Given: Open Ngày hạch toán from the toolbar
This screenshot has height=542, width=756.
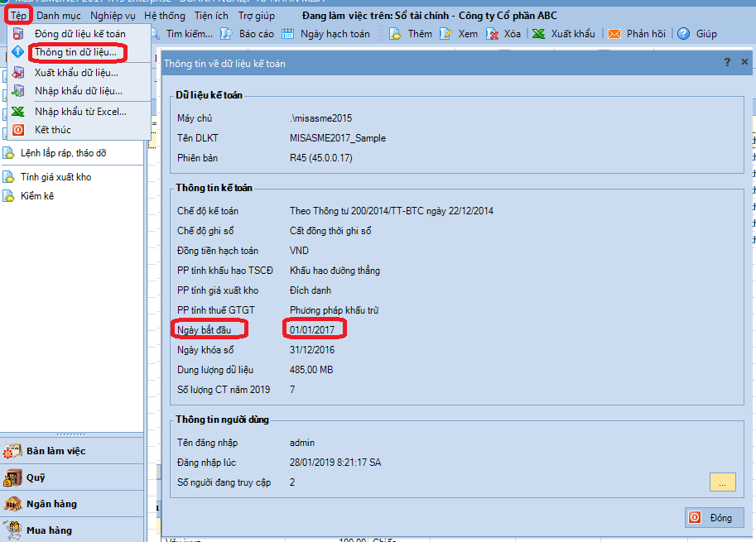Looking at the screenshot, I should 335,34.
